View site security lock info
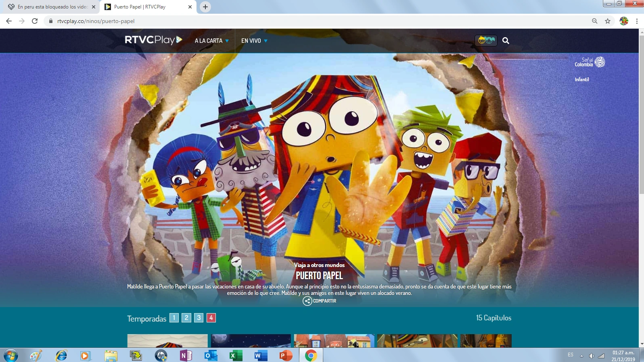 (x=51, y=21)
